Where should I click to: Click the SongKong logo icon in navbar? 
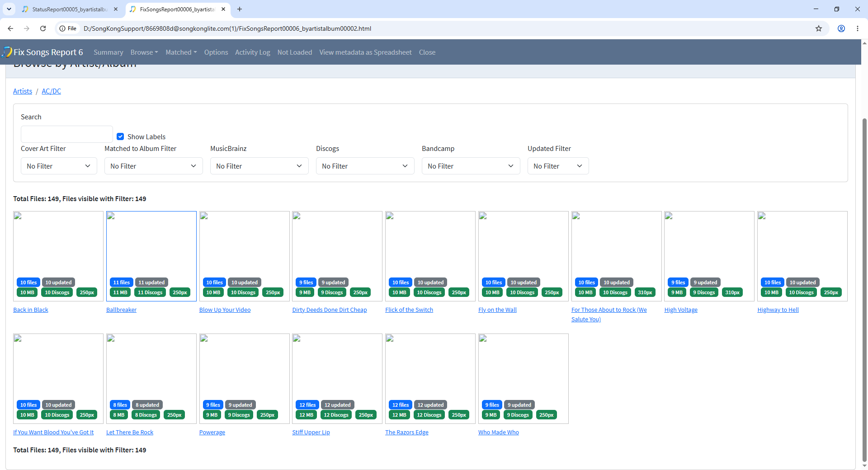(7, 52)
